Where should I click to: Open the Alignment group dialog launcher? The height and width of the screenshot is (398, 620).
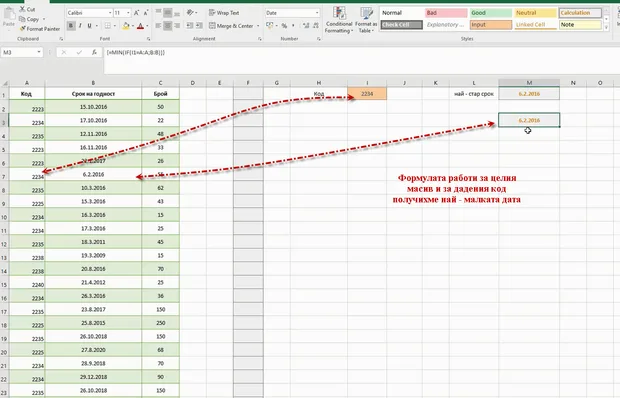click(260, 39)
